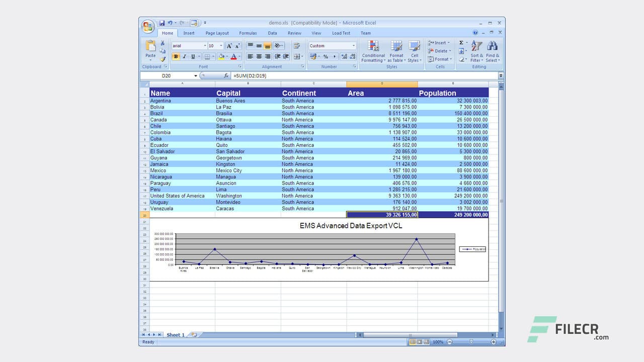
Task: Click the Sheet 1 tab at bottom
Action: (x=175, y=335)
